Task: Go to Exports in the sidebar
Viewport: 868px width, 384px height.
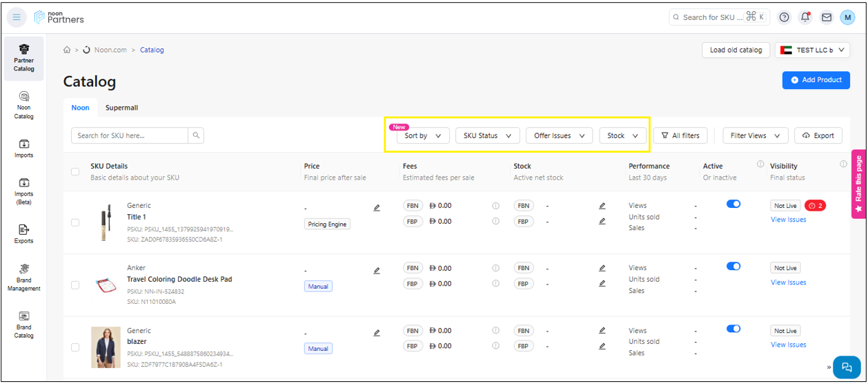Action: pos(24,233)
